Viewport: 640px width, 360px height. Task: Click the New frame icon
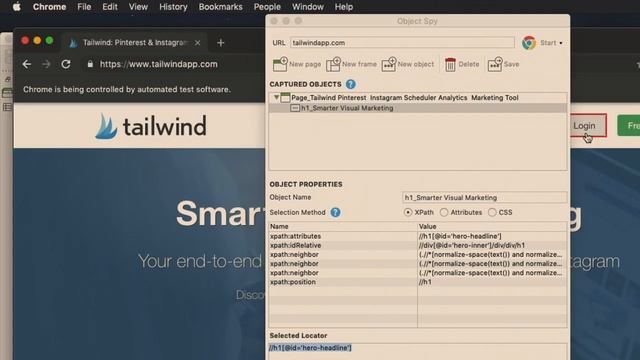[x=333, y=64]
